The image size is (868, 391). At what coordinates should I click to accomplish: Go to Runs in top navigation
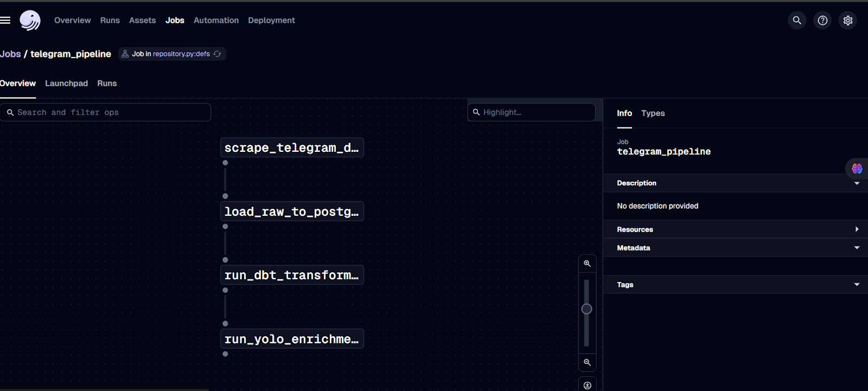[110, 20]
